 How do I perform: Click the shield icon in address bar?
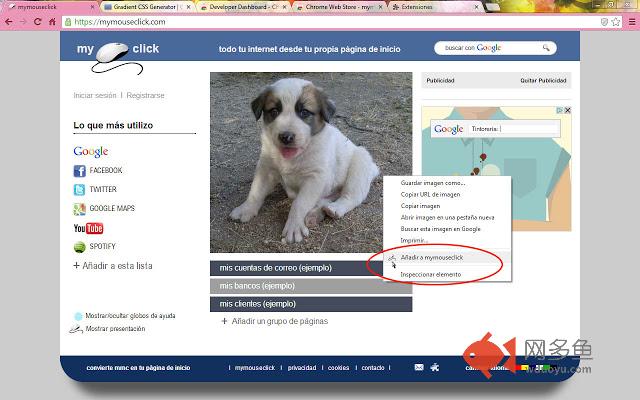[x=604, y=22]
